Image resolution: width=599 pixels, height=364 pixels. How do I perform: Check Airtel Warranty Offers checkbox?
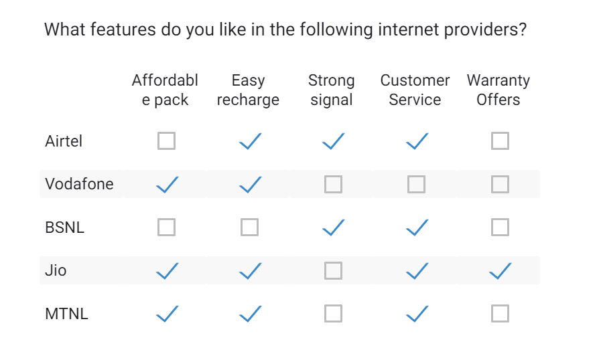tap(500, 141)
